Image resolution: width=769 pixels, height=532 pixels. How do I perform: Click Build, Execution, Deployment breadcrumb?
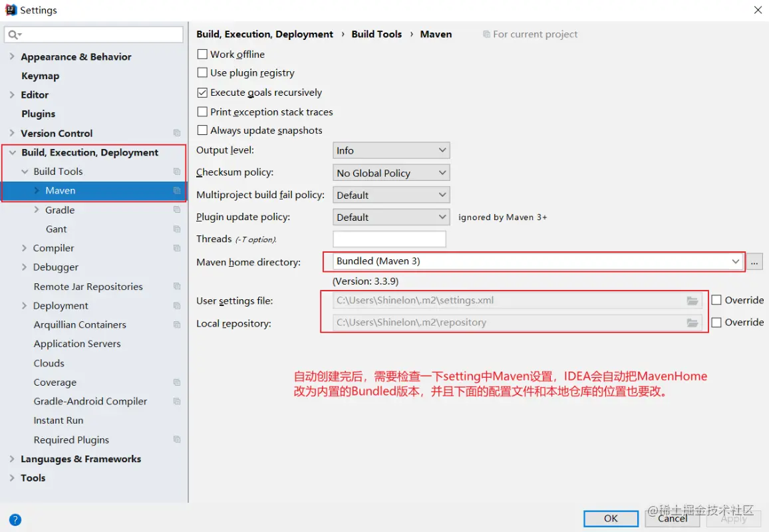(265, 35)
